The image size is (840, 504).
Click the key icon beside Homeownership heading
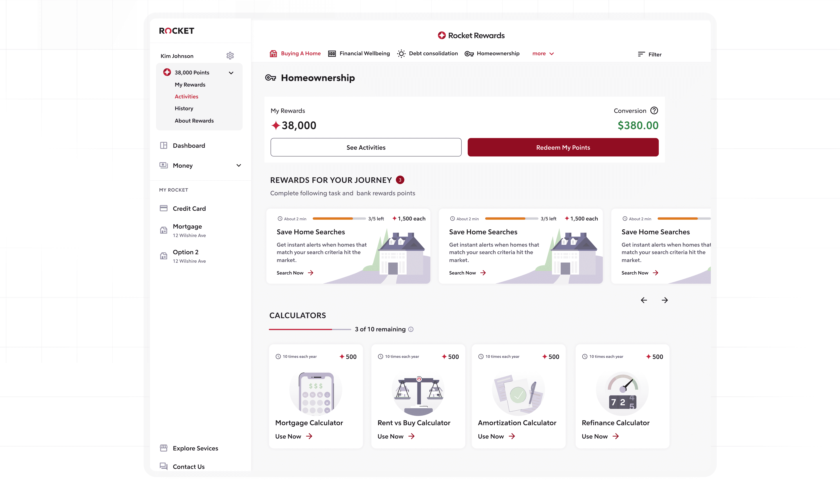(271, 78)
